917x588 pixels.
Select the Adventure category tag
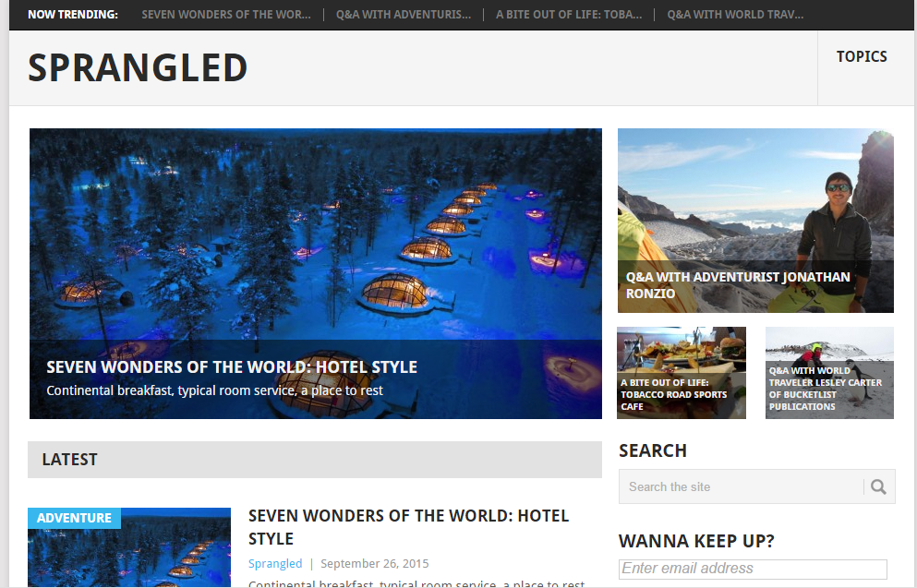coord(74,518)
